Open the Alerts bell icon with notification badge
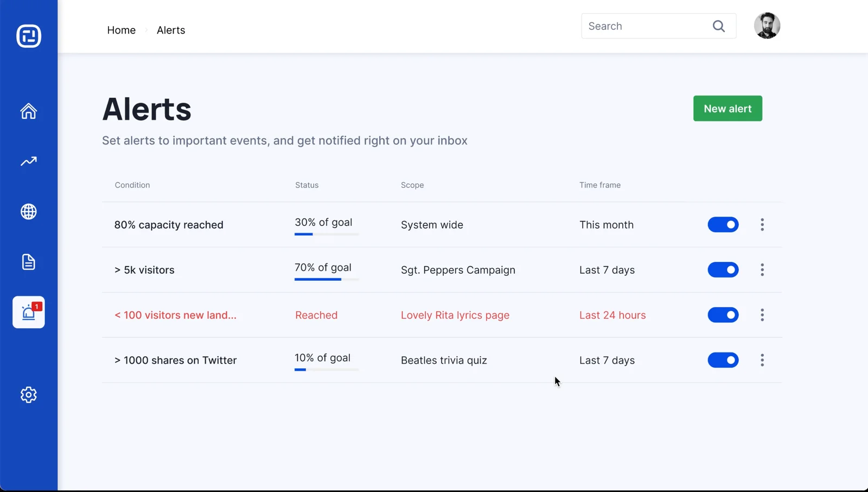The height and width of the screenshot is (492, 868). [x=28, y=312]
